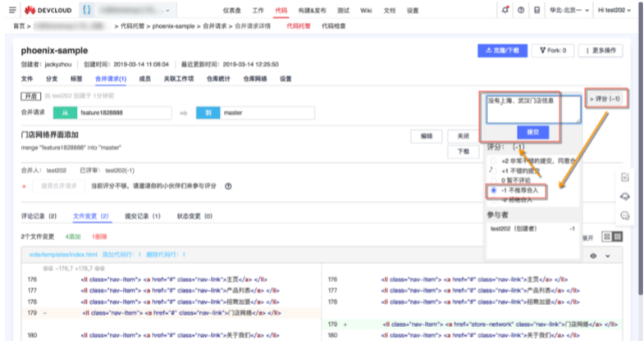The width and height of the screenshot is (644, 341).
Task: Open the 文档 menu
Action: (x=390, y=11)
